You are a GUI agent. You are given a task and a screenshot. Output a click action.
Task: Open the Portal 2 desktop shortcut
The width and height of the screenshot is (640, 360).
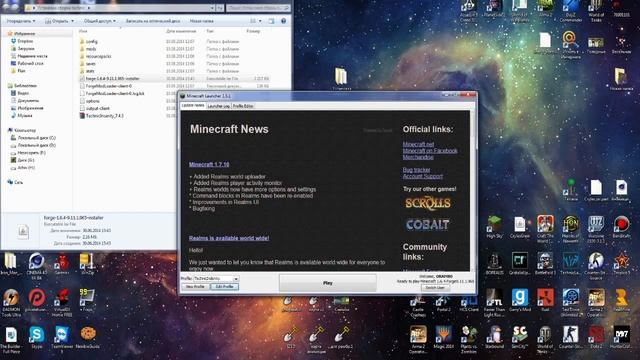tap(443, 304)
